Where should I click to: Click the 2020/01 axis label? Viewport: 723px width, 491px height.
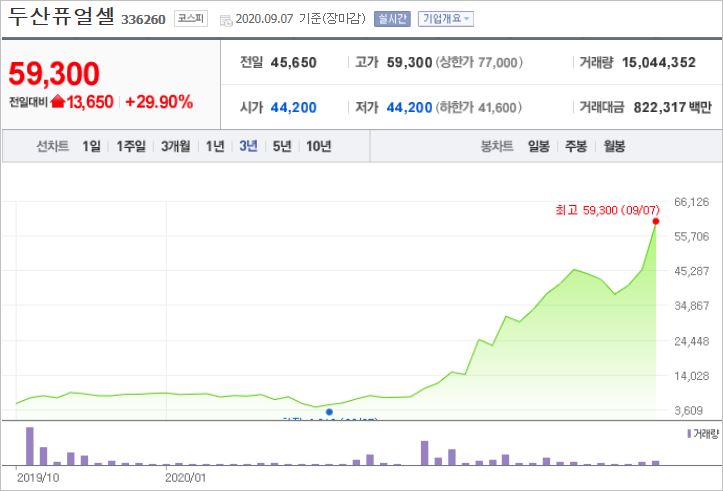point(185,478)
